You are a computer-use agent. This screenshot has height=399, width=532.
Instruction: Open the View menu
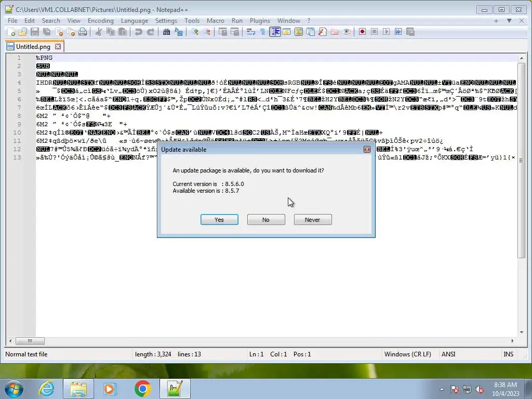(x=74, y=21)
